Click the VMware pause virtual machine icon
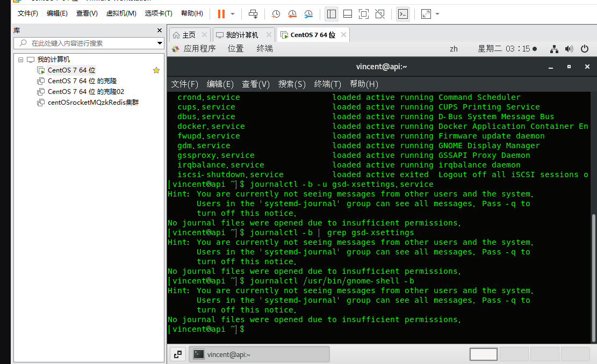The width and height of the screenshot is (597, 364). pyautogui.click(x=221, y=14)
